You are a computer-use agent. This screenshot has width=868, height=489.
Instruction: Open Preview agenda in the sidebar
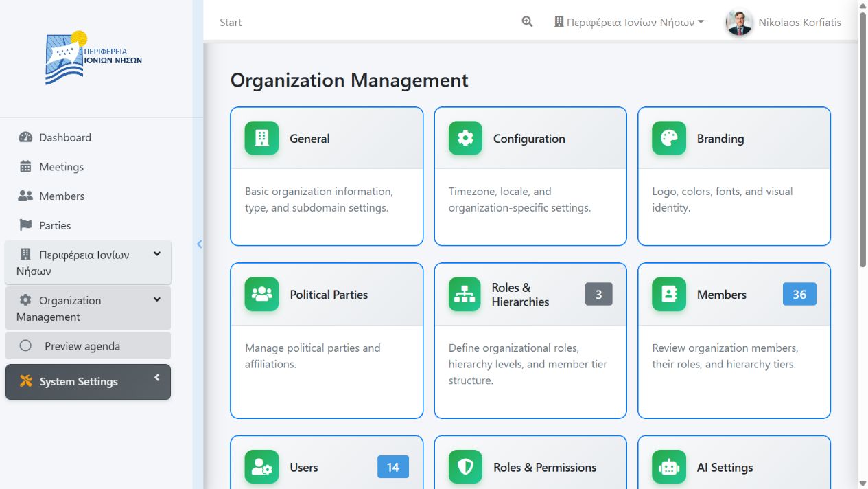(x=88, y=346)
